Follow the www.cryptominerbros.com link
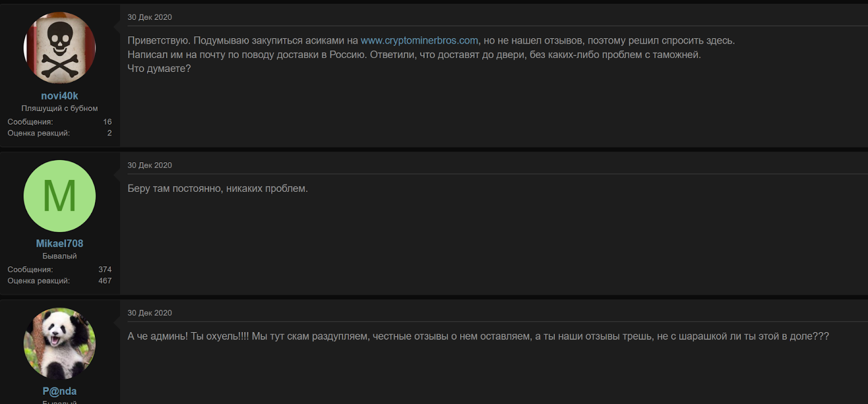Viewport: 868px width, 404px height. (x=419, y=41)
